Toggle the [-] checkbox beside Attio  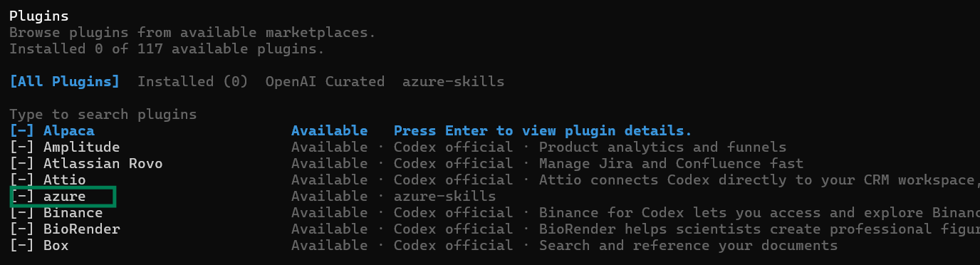(22, 180)
